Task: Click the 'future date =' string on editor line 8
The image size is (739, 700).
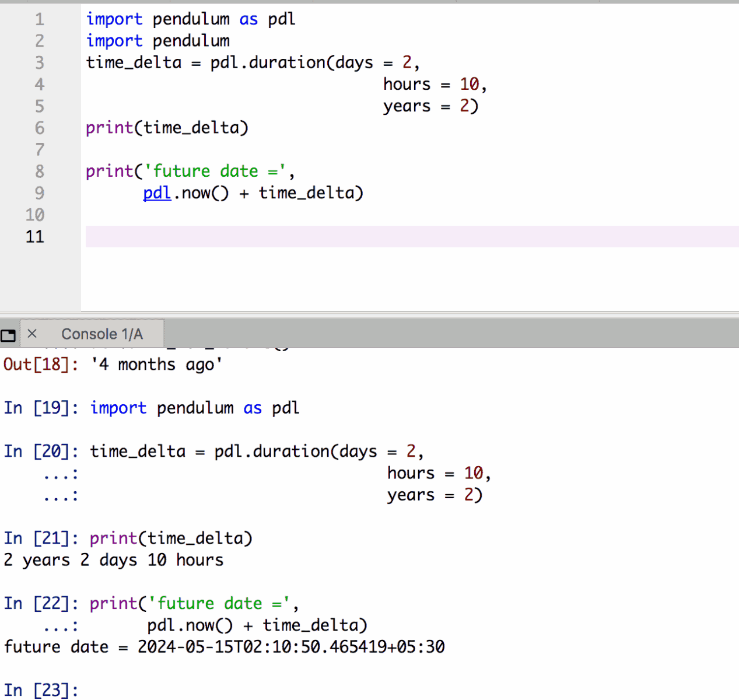Action: pyautogui.click(x=215, y=171)
